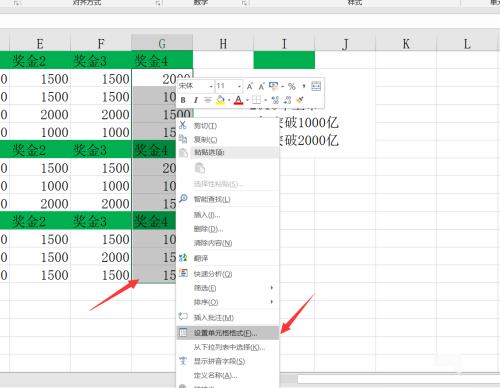Apply the yellow fill color bucket
This screenshot has height=388, width=500.
[x=220, y=100]
